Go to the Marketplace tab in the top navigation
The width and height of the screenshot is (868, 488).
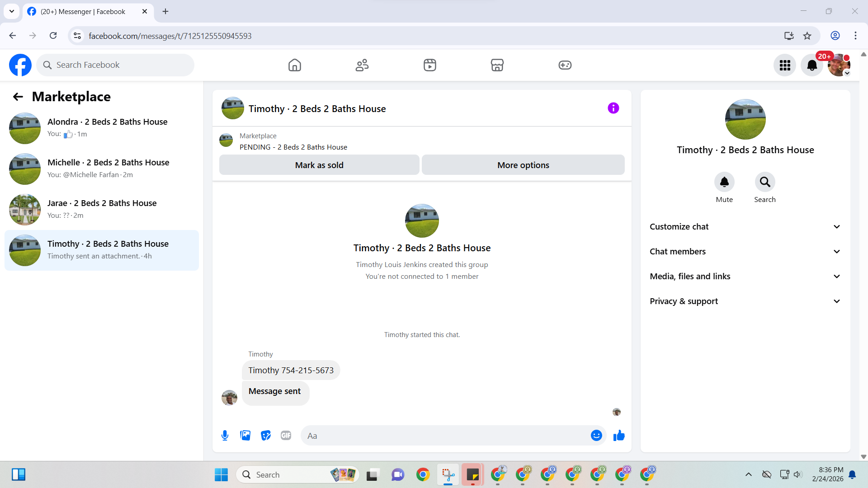497,66
